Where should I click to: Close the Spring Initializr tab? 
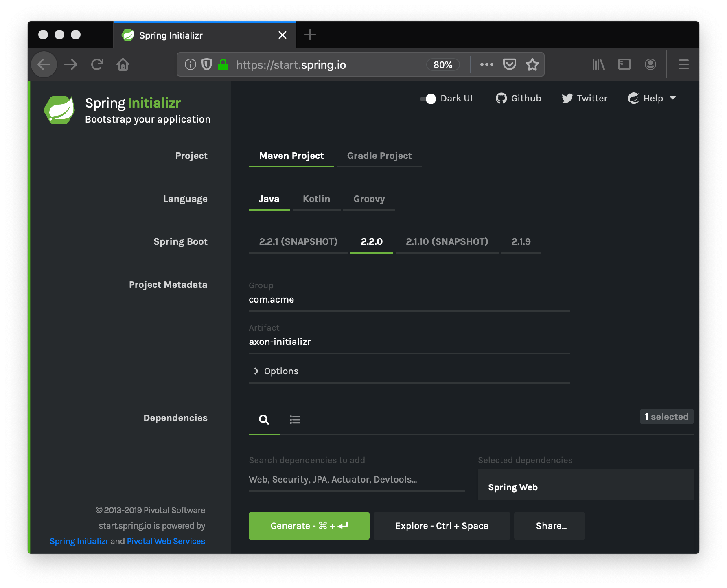click(x=282, y=35)
